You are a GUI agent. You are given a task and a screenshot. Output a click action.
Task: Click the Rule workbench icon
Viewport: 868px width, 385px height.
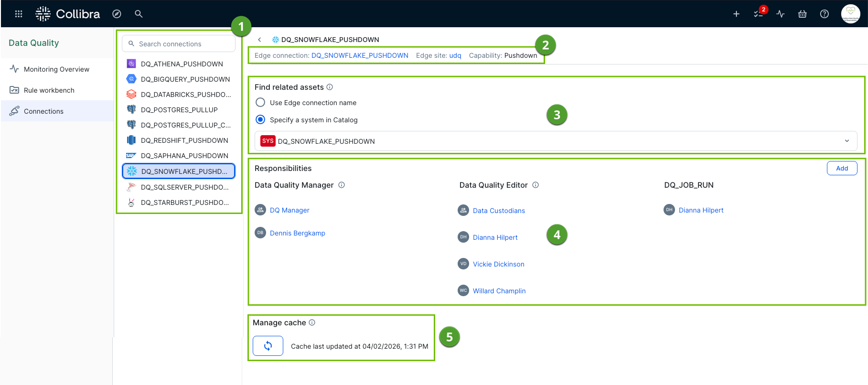(14, 90)
